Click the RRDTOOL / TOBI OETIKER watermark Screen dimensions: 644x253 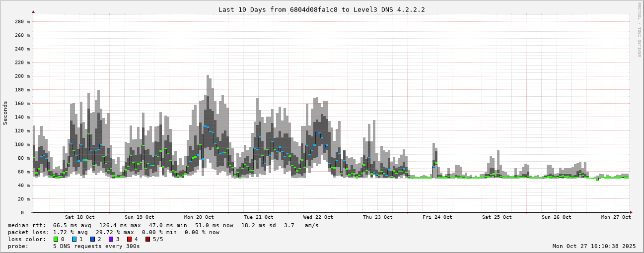click(639, 30)
